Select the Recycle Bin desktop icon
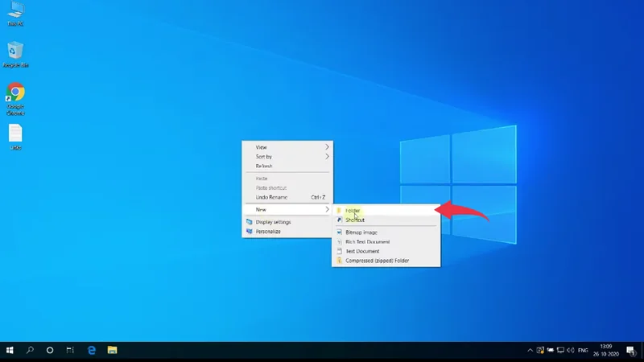This screenshot has width=644, height=362. pos(15,54)
